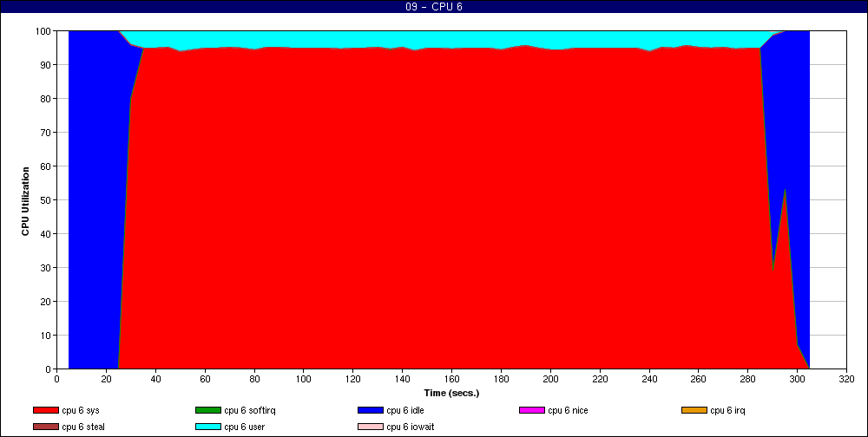Select the 'cpu 6 sys' legend label
The height and width of the screenshot is (437, 868).
click(x=80, y=410)
